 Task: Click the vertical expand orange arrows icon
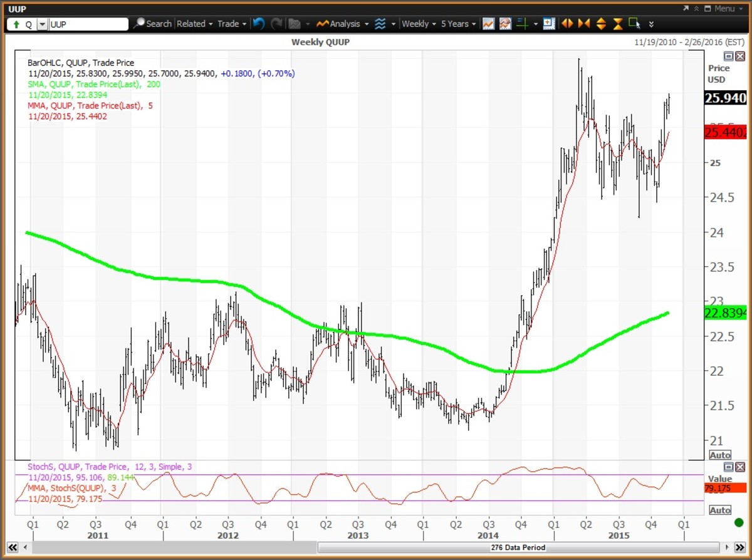point(601,24)
